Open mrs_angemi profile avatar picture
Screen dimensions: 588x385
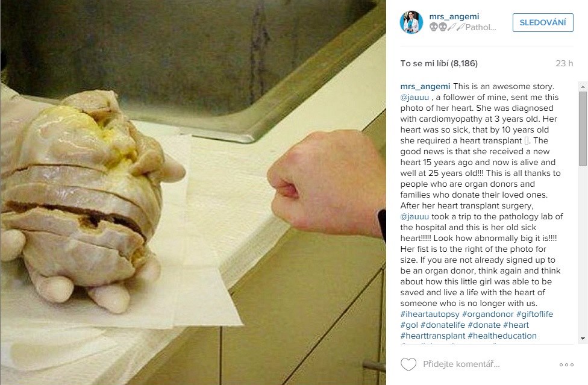411,22
